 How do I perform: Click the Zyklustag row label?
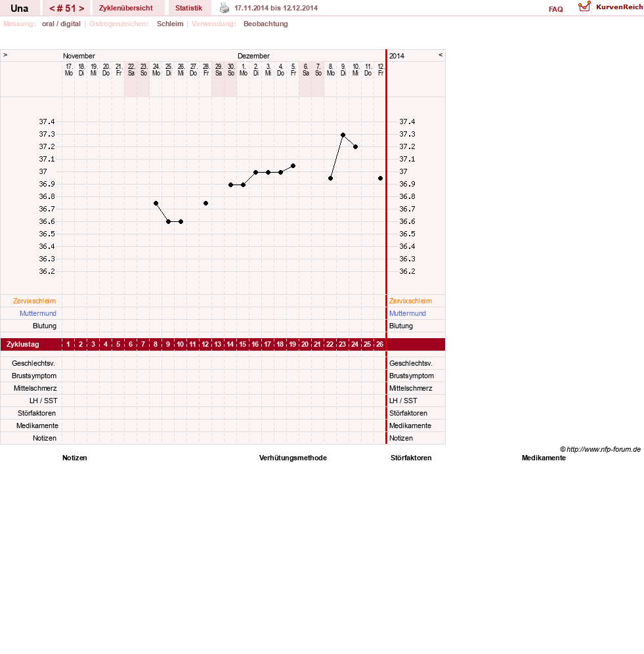[x=22, y=344]
